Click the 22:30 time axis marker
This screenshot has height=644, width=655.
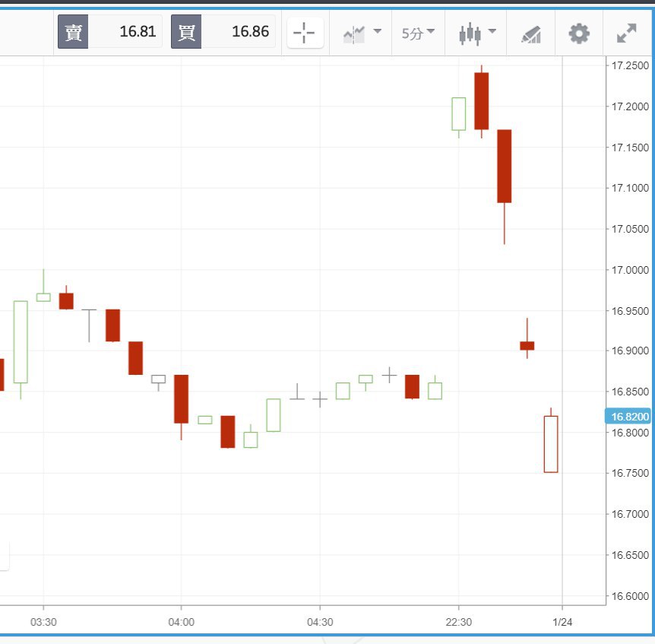pos(458,622)
